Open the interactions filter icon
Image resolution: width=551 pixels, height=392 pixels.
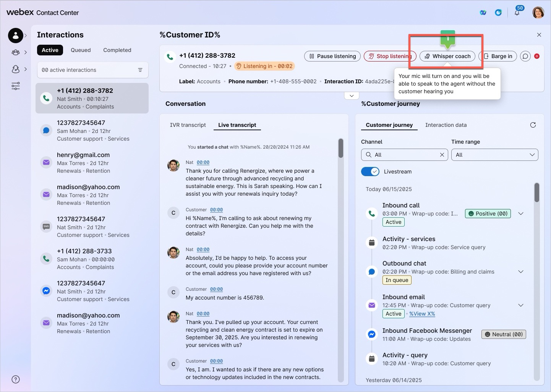140,70
